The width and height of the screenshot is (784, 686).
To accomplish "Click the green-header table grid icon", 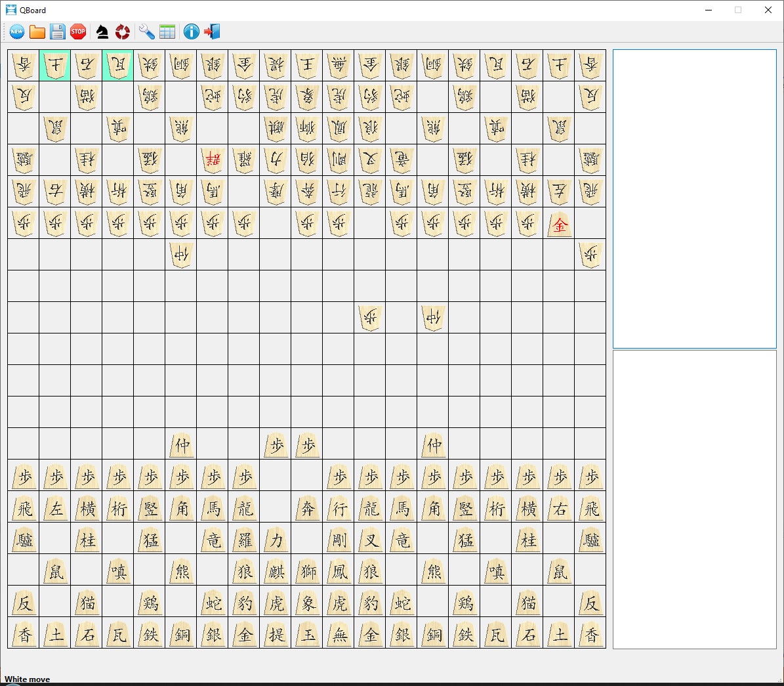I will click(167, 32).
